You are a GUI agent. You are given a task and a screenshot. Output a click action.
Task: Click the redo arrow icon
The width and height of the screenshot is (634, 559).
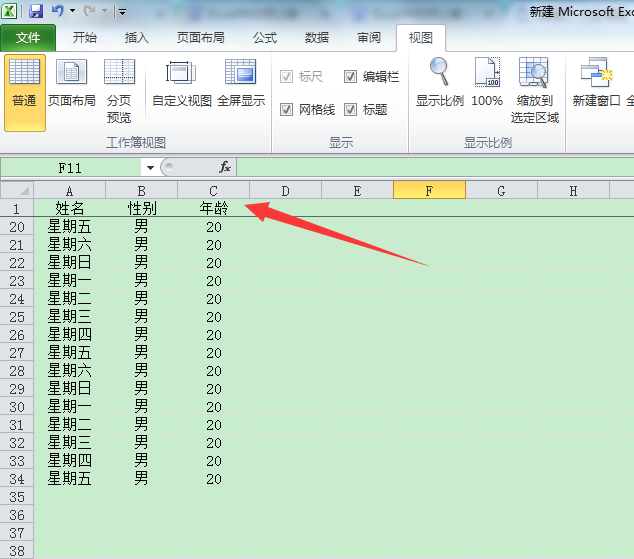point(89,11)
